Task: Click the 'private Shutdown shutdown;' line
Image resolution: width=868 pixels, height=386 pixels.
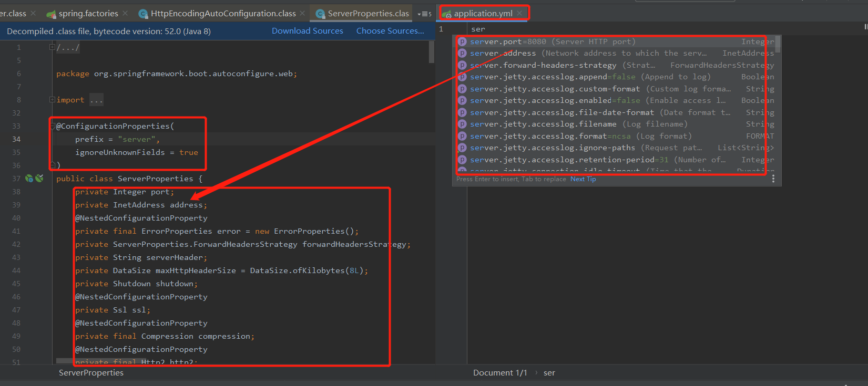Action: tap(136, 284)
